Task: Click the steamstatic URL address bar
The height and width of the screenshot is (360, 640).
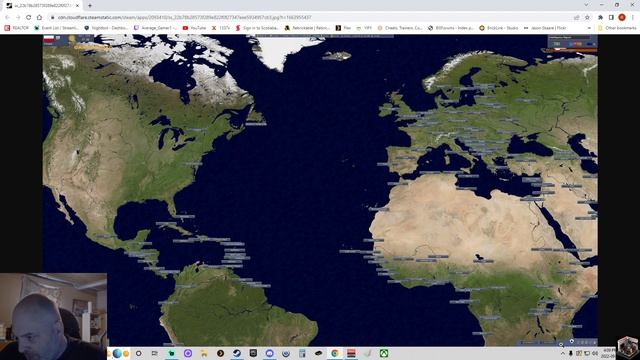Action: [x=310, y=18]
